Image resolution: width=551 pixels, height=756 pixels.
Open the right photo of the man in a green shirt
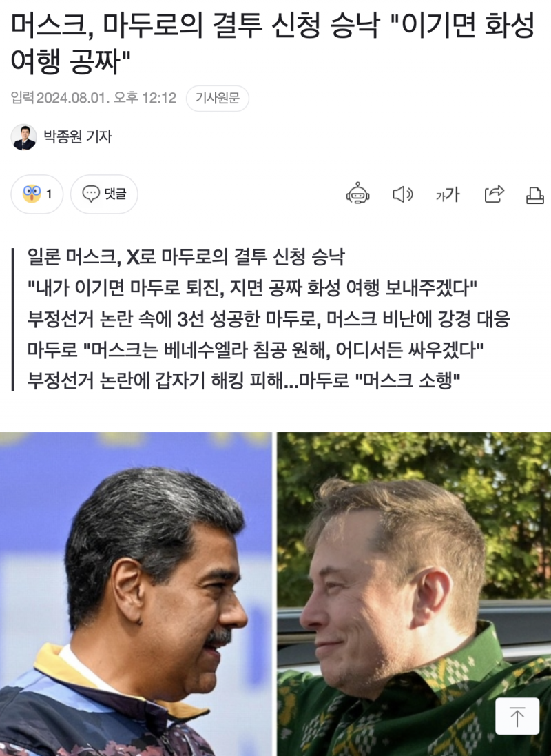click(x=414, y=594)
